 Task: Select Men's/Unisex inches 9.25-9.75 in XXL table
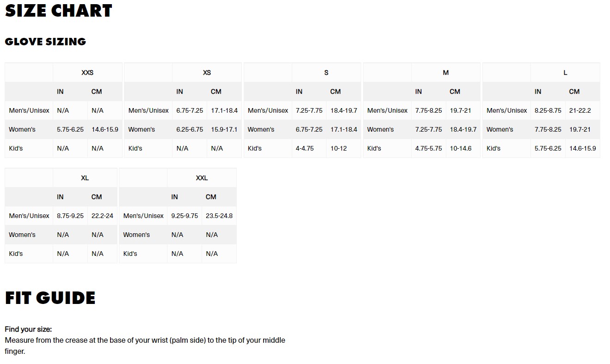[185, 216]
